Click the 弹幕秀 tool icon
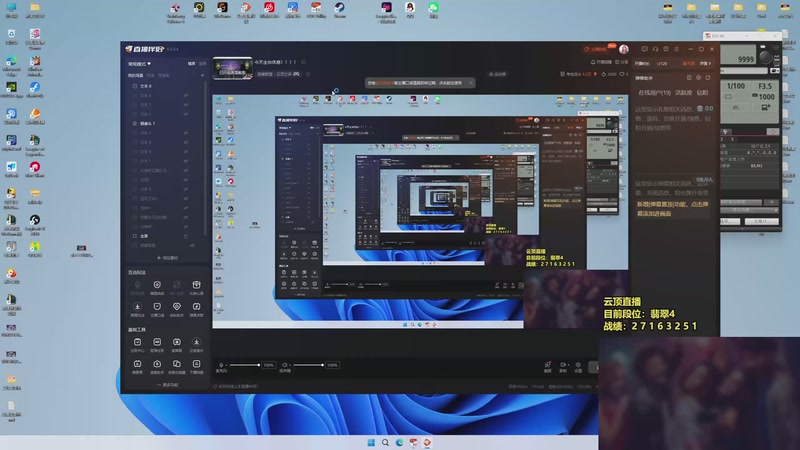Image resolution: width=800 pixels, height=450 pixels. tap(137, 366)
